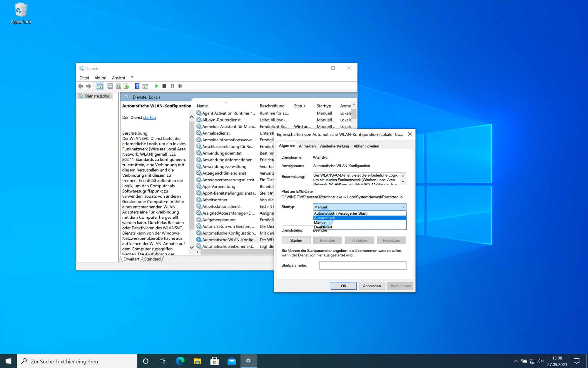
Task: Restart the service using the restart icon
Action: click(180, 86)
